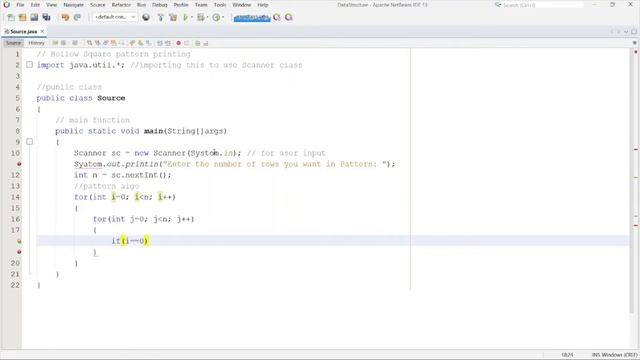Comment selected lines using Comment icon
This screenshot has width=640, height=360.
197,43
